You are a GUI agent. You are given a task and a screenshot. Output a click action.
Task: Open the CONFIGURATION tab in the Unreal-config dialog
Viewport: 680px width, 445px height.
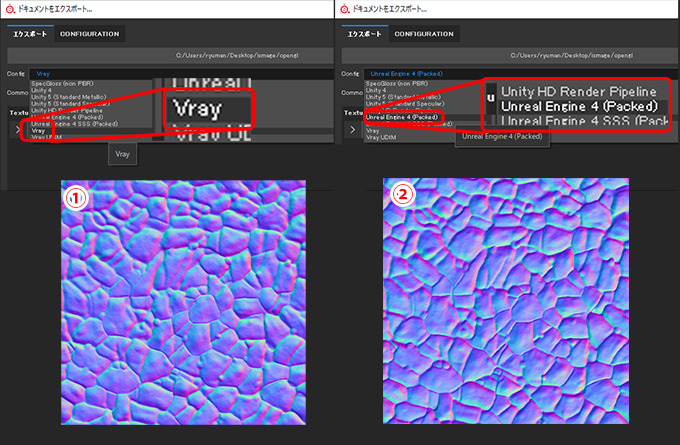(424, 34)
